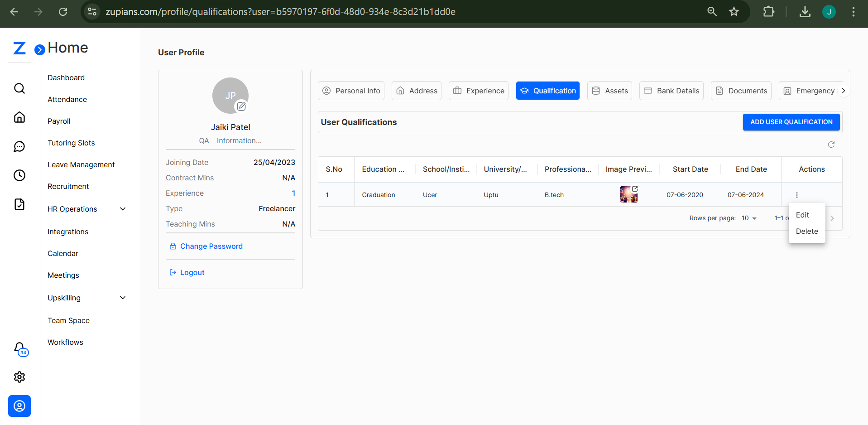Click the edit avatar pencil icon
This screenshot has height=425, width=868.
click(241, 106)
